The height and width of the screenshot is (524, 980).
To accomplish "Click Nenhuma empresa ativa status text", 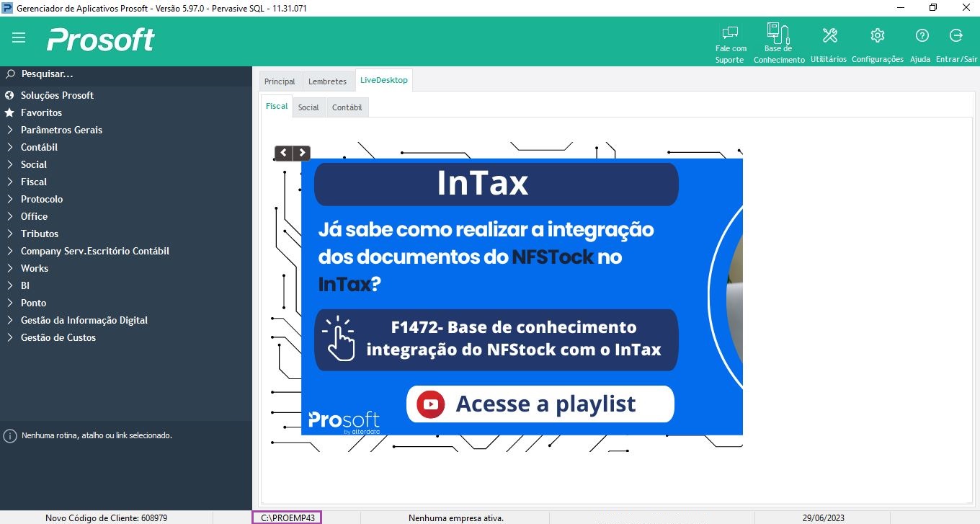I will 456,518.
